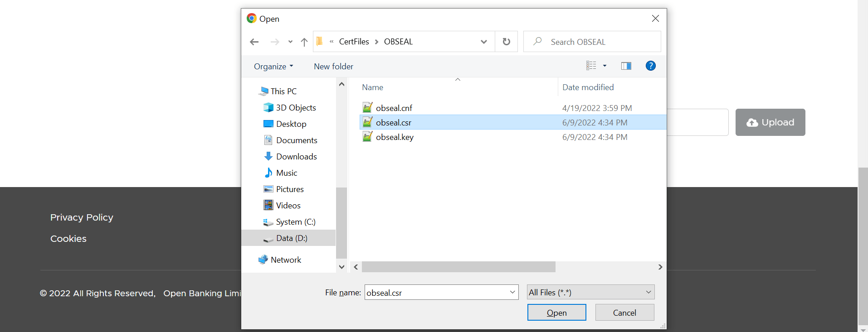Click the horizontal scrollbar in file list
The image size is (868, 332).
(458, 267)
